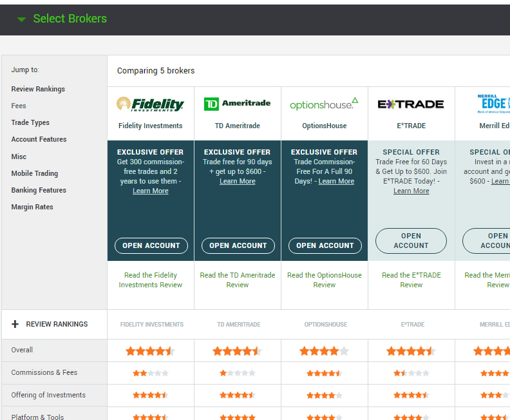The width and height of the screenshot is (510, 420).
Task: Click E*TRADE's Overall star rating
Action: (x=411, y=351)
